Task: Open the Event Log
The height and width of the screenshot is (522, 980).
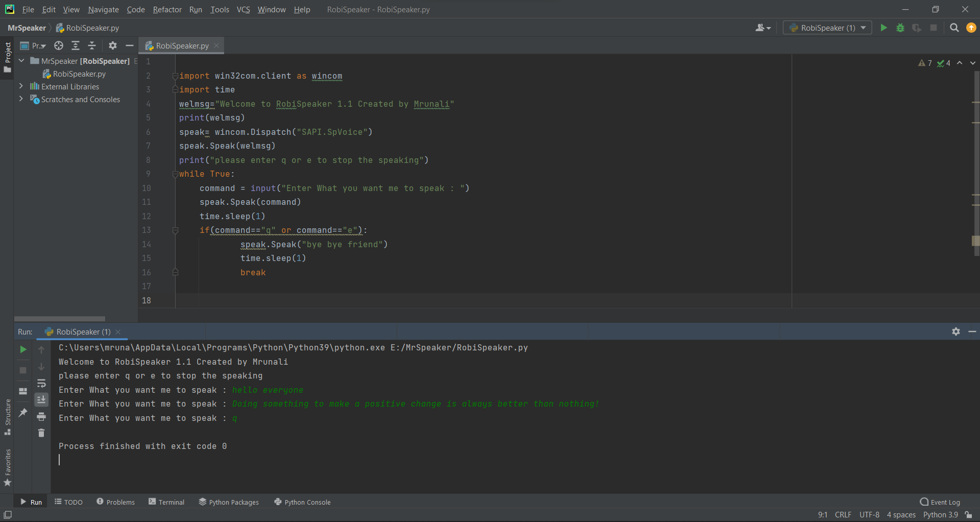Action: tap(940, 502)
